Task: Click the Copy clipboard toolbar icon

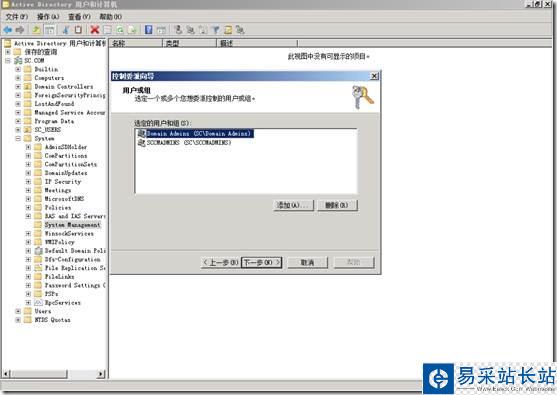Action: pos(79,30)
